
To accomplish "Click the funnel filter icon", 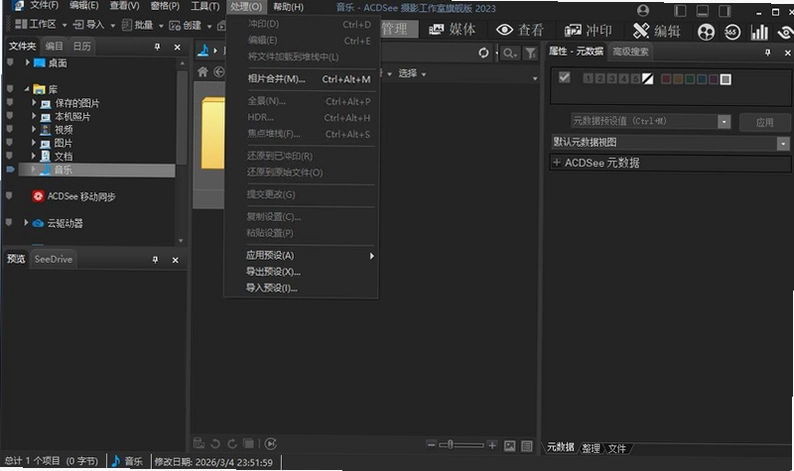I will (530, 53).
